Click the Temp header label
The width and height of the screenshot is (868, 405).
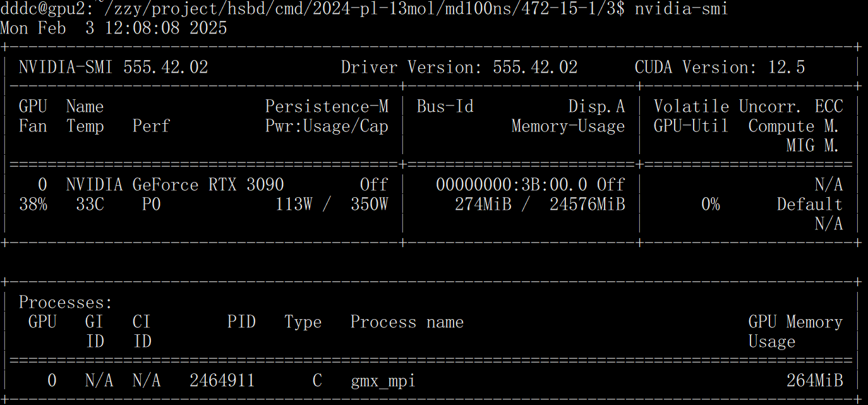click(85, 126)
